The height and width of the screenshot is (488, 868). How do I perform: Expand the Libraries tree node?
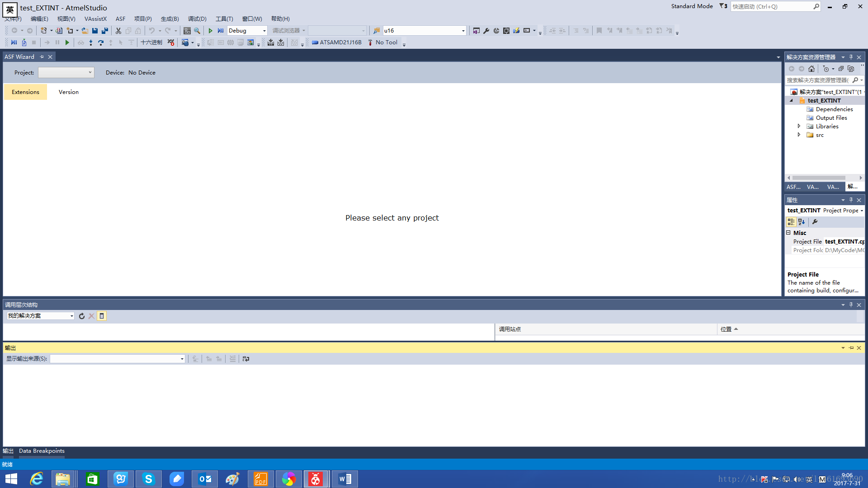click(x=799, y=127)
